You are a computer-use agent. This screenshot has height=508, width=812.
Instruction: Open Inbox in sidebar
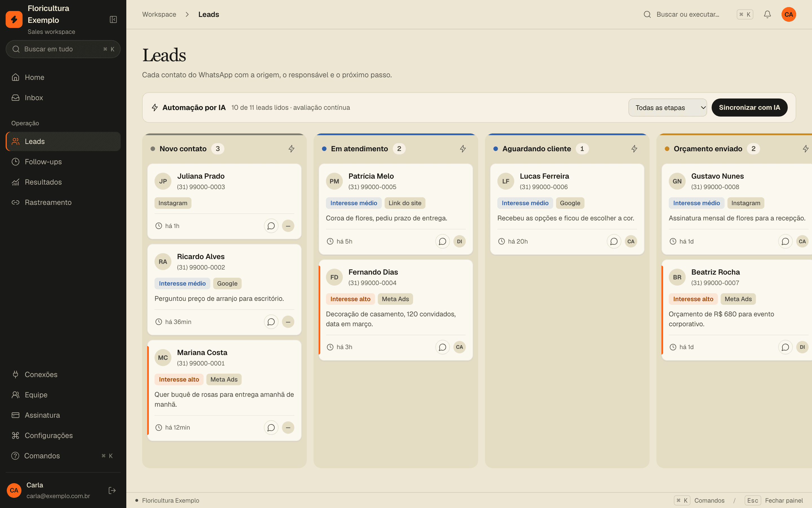pos(63,98)
